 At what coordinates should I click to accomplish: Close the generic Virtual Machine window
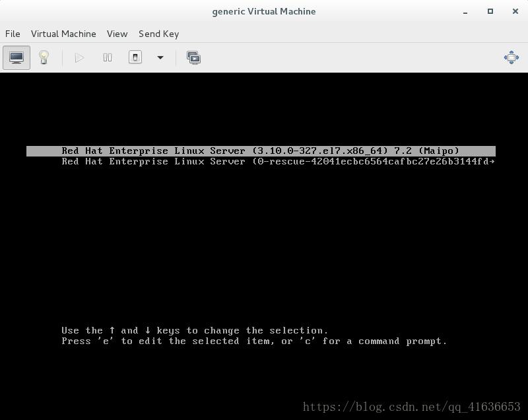click(x=515, y=11)
